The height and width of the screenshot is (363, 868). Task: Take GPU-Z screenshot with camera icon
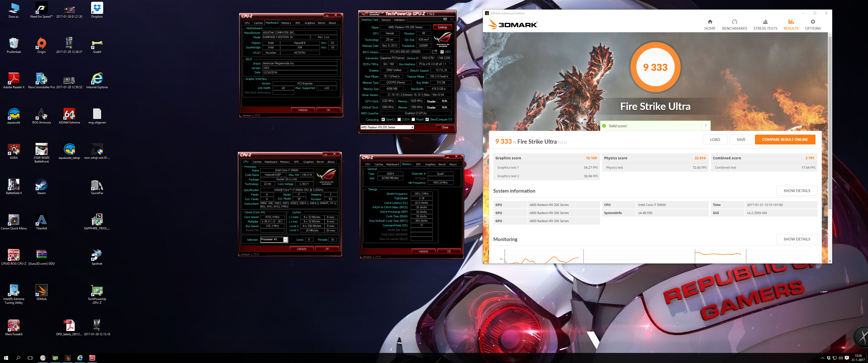point(445,19)
